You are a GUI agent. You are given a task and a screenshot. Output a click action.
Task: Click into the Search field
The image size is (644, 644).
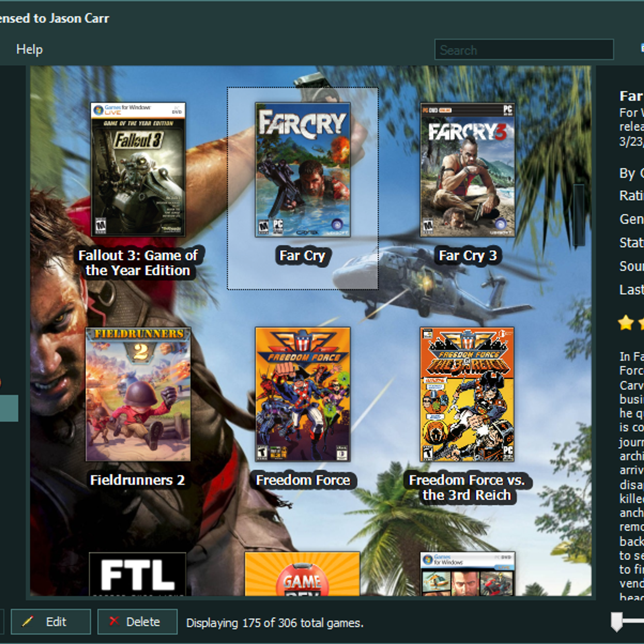[524, 50]
